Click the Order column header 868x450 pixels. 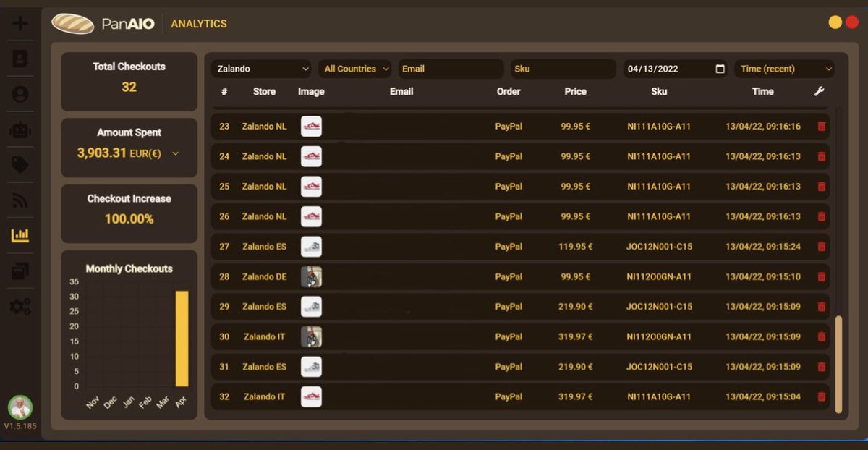tap(509, 91)
